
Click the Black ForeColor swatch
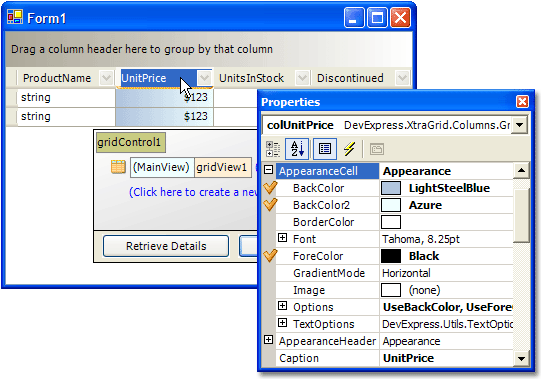[x=391, y=256]
